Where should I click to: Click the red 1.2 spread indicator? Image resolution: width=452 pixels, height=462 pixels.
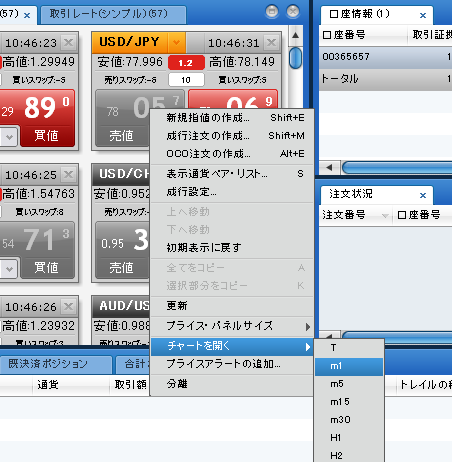coord(186,63)
